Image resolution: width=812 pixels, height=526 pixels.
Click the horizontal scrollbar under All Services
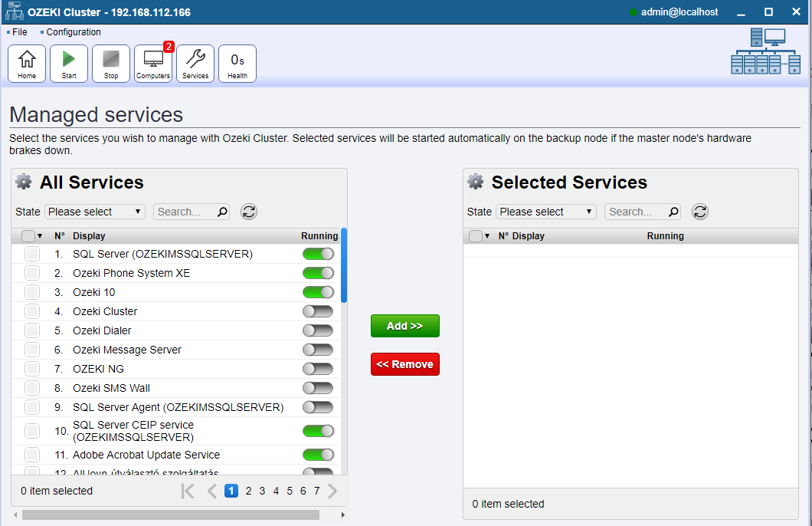tap(171, 514)
